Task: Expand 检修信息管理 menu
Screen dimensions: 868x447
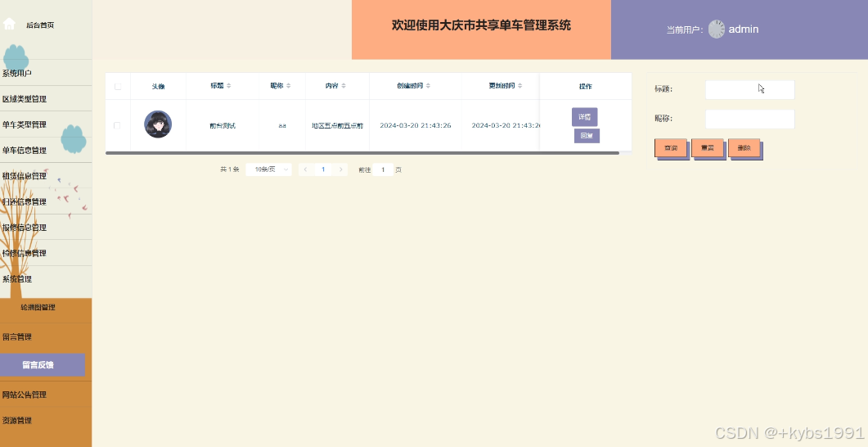Action: click(x=46, y=253)
